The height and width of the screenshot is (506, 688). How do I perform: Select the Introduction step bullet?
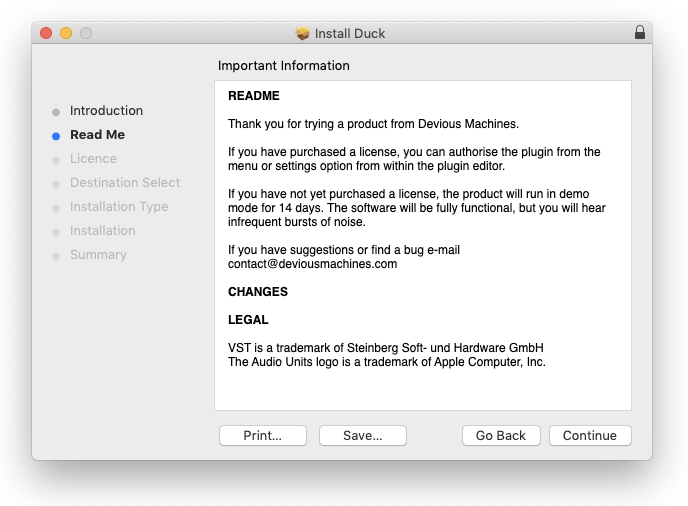click(56, 111)
